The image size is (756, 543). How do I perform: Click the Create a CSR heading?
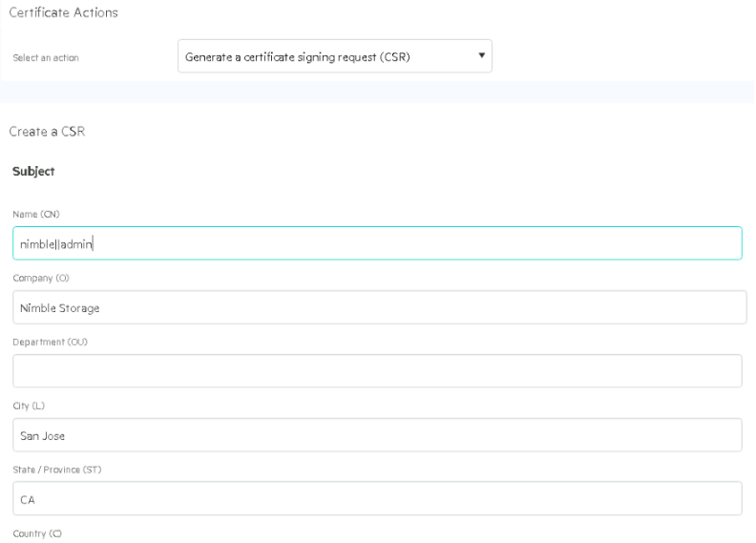pos(48,132)
